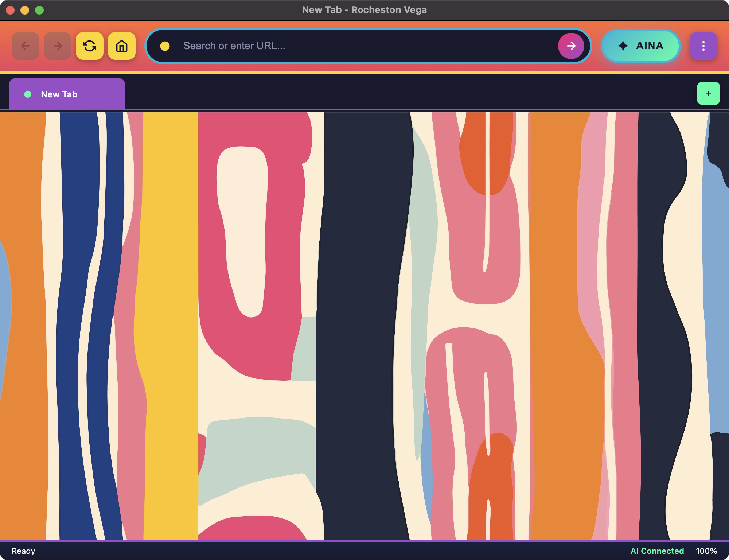Click the green dot on New Tab
This screenshot has height=560, width=729.
pyautogui.click(x=28, y=94)
